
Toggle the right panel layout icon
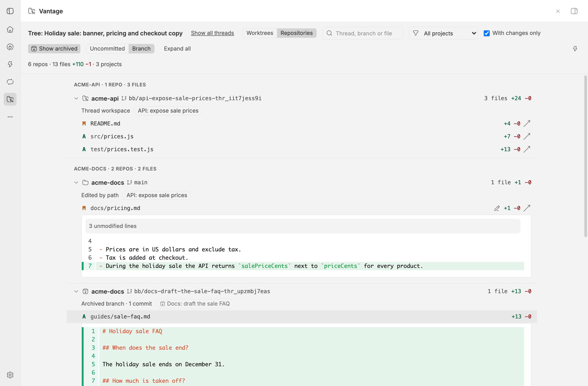tap(574, 11)
